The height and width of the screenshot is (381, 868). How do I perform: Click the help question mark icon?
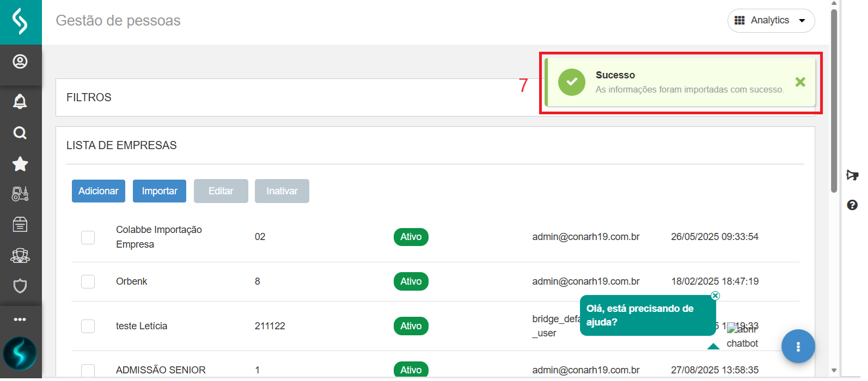pos(852,205)
